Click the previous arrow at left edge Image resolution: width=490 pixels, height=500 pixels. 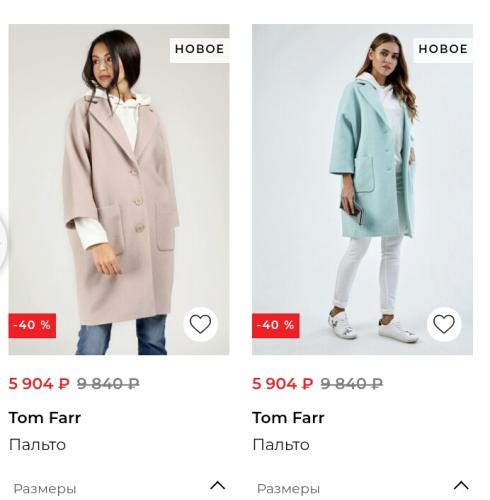click(3, 243)
